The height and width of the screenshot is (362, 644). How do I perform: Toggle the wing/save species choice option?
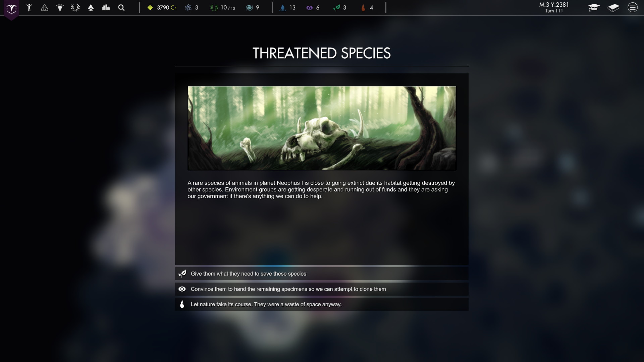[322, 273]
